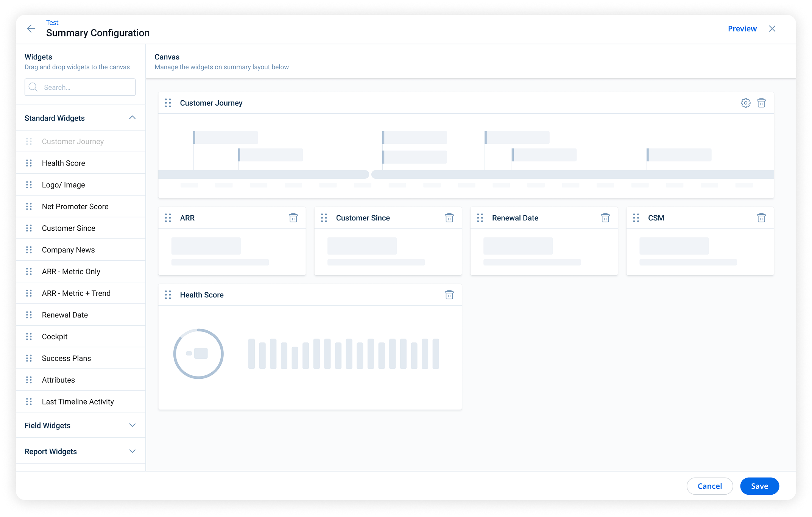812x517 pixels.
Task: Select Cockpit widget entry
Action: click(x=81, y=336)
